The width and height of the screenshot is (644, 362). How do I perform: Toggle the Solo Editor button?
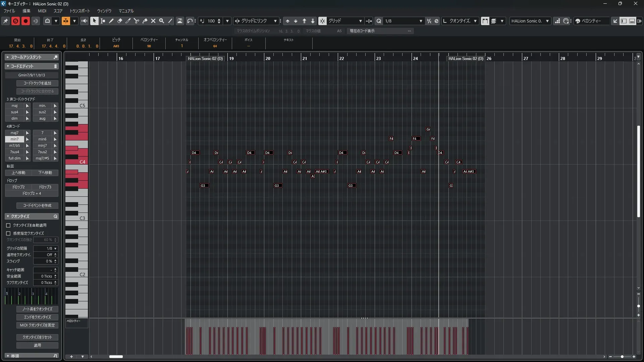15,21
